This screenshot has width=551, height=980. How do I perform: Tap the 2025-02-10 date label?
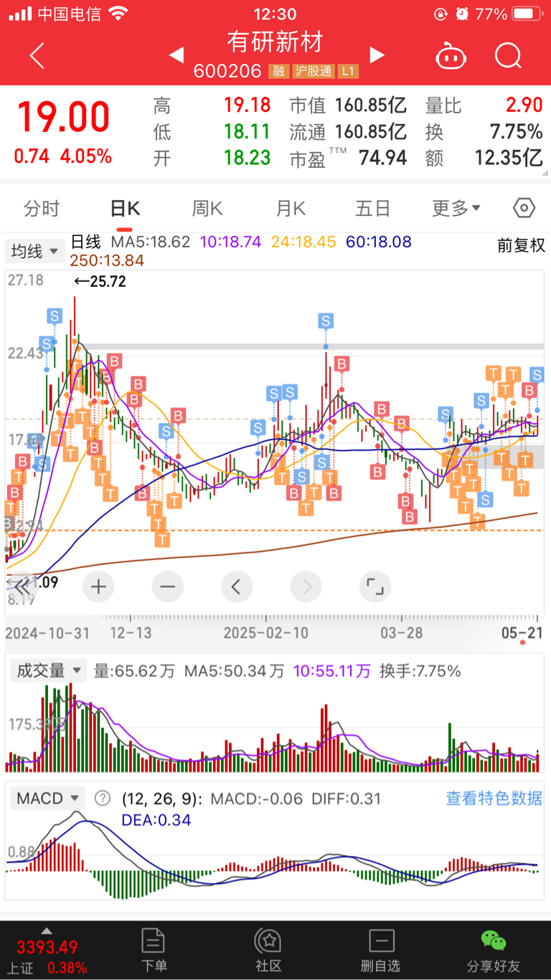pos(266,633)
